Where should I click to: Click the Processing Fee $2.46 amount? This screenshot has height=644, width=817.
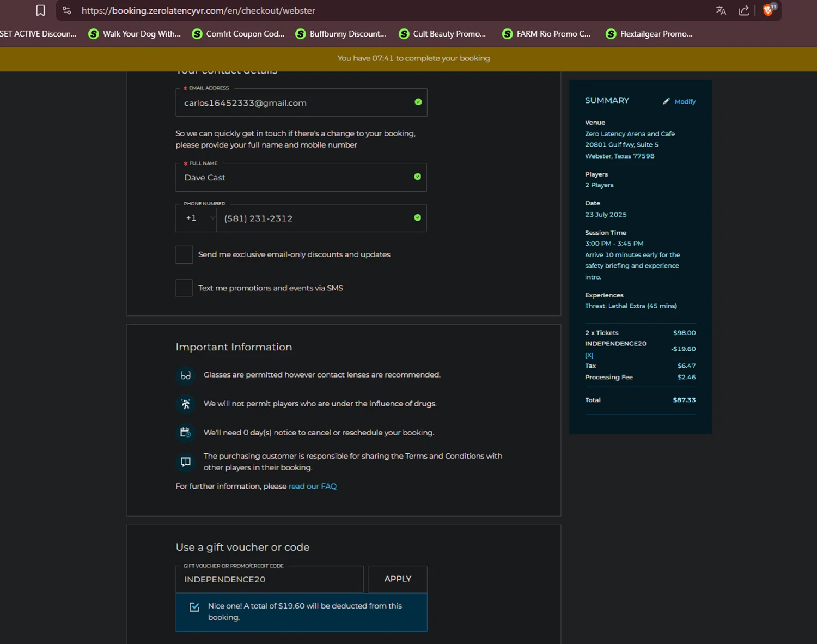686,377
